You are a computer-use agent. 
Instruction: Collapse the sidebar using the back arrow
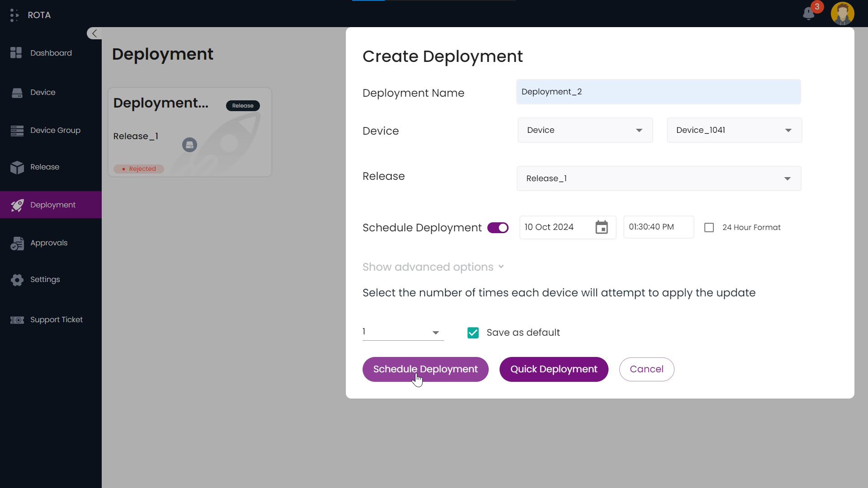94,33
